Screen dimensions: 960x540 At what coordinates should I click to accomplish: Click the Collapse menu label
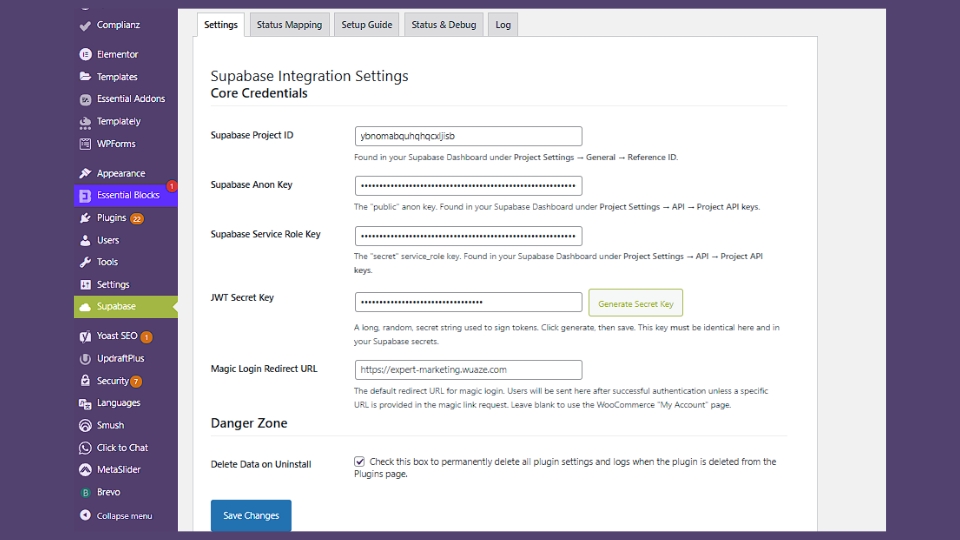(124, 516)
